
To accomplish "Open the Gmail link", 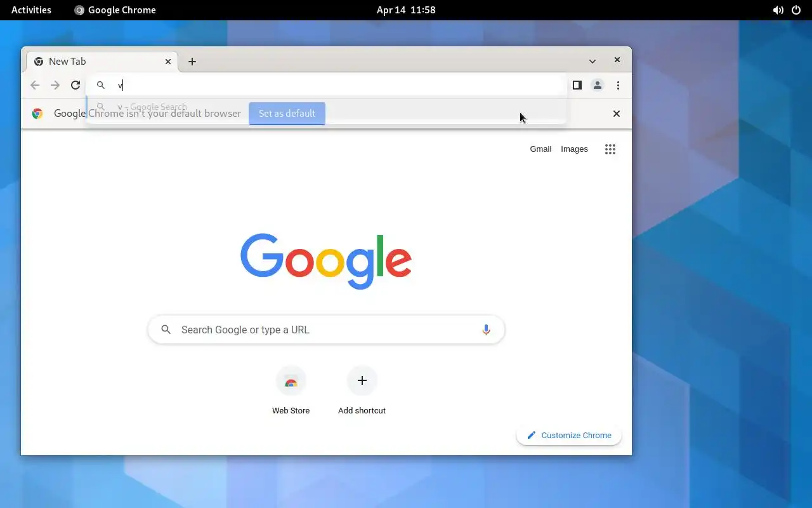I will point(540,149).
